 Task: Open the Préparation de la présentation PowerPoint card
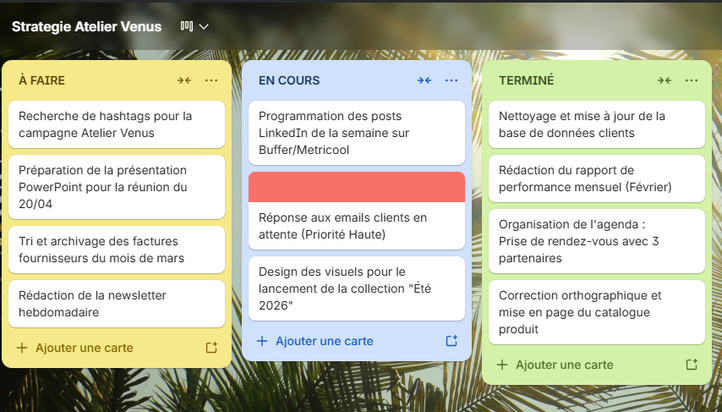point(116,187)
